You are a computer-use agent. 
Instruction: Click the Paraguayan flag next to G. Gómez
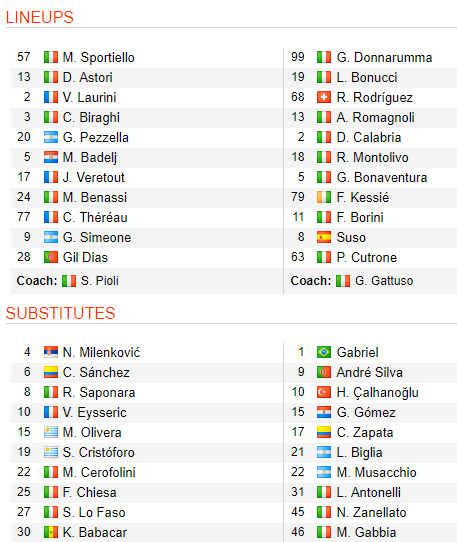click(x=324, y=412)
